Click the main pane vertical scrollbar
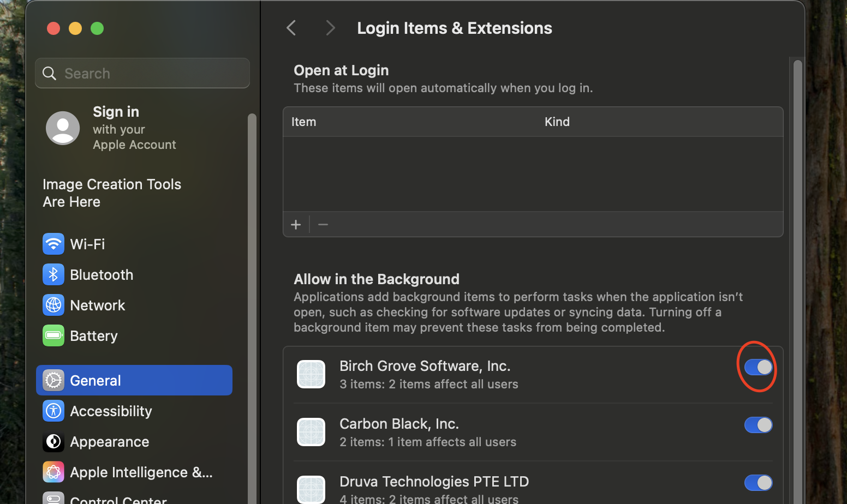847x504 pixels. pyautogui.click(x=798, y=281)
